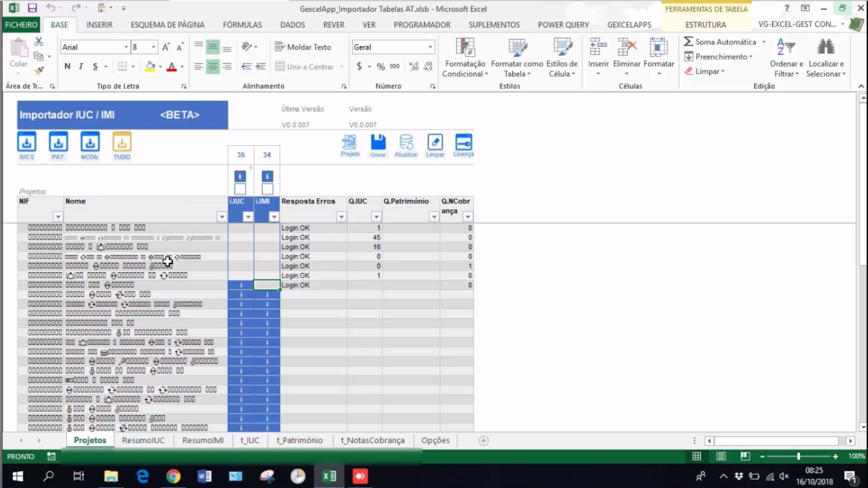Viewport: 868px width, 488px height.
Task: Save workbook from Quick Access Toolbar
Action: coord(32,8)
